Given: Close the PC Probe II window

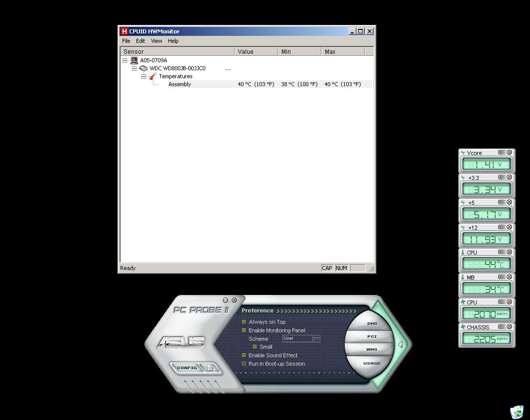Looking at the screenshot, I should point(234,300).
